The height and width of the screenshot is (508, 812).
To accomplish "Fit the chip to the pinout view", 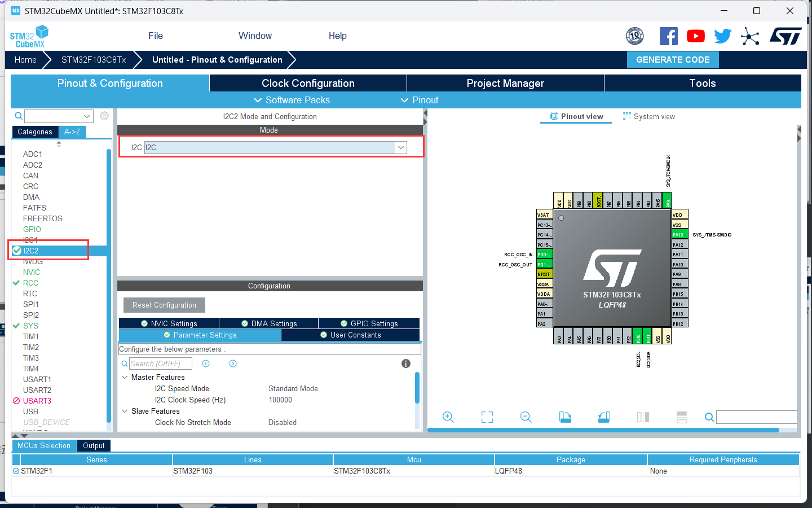I will tap(487, 417).
